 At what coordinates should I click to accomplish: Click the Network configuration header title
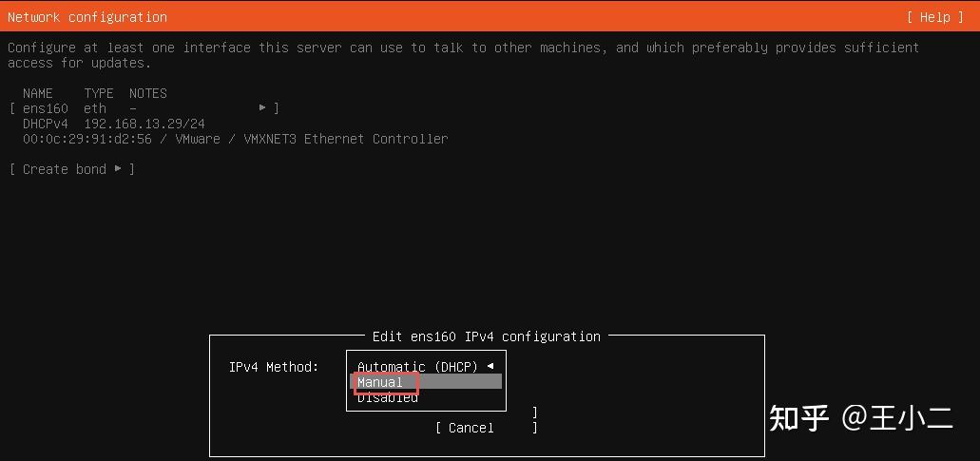[x=86, y=17]
